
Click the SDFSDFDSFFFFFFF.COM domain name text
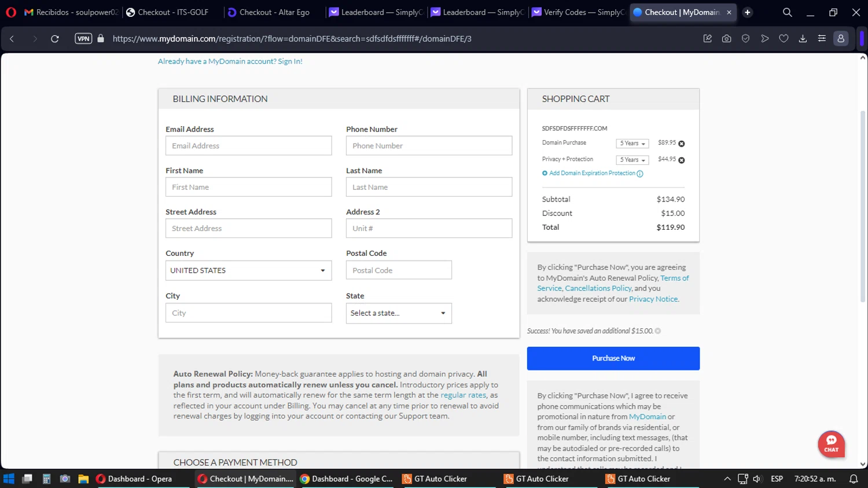[575, 129]
